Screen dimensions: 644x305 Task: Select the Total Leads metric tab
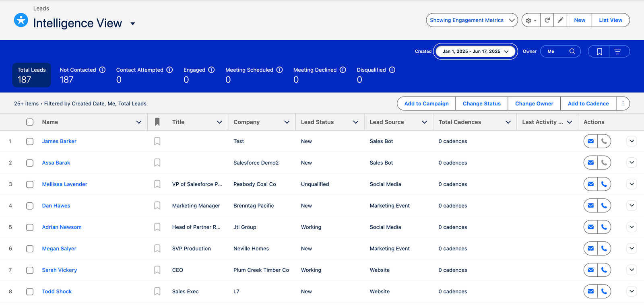coord(32,75)
